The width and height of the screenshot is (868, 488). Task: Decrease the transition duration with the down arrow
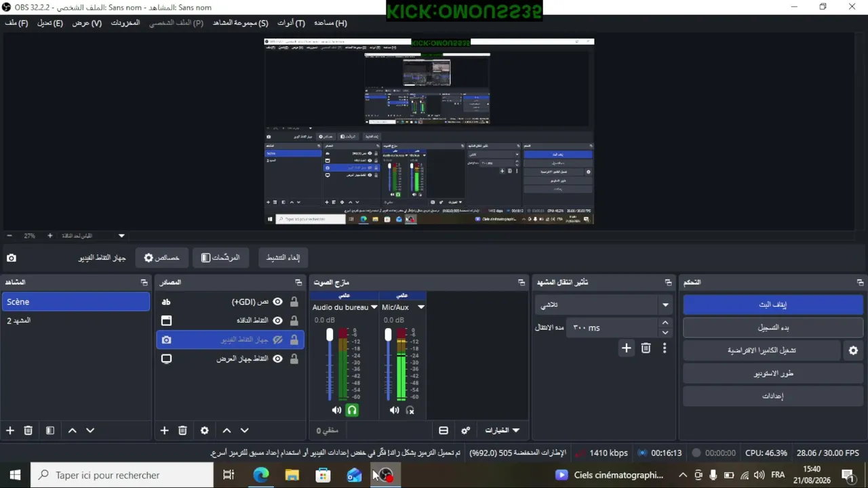[665, 333]
